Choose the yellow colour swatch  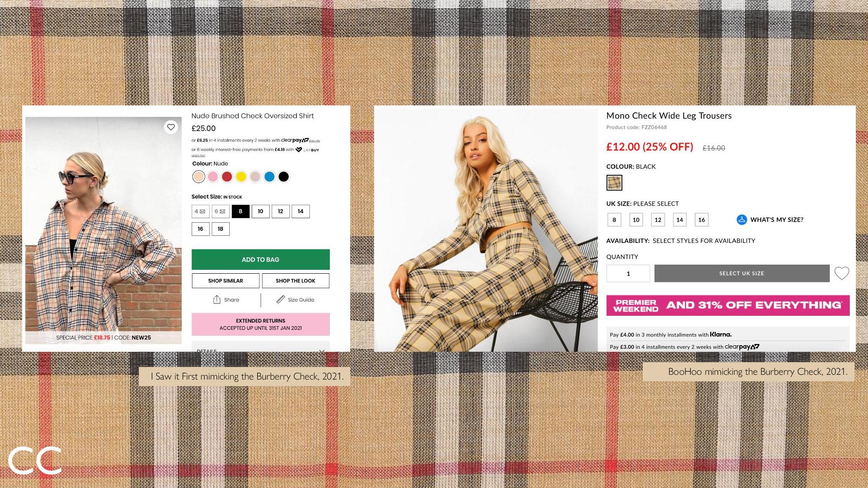pos(241,177)
